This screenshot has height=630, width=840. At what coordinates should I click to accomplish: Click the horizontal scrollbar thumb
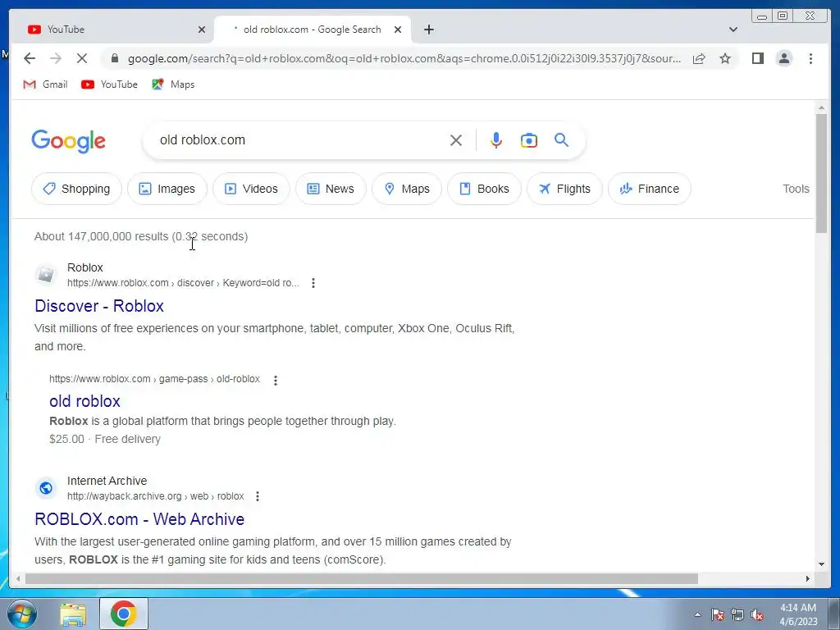click(x=362, y=578)
